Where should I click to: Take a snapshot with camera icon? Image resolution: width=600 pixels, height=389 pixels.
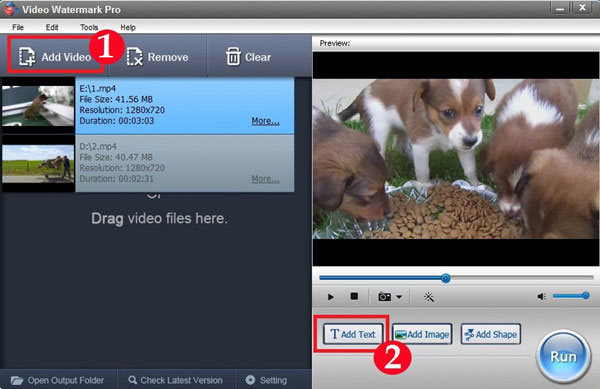coord(384,297)
